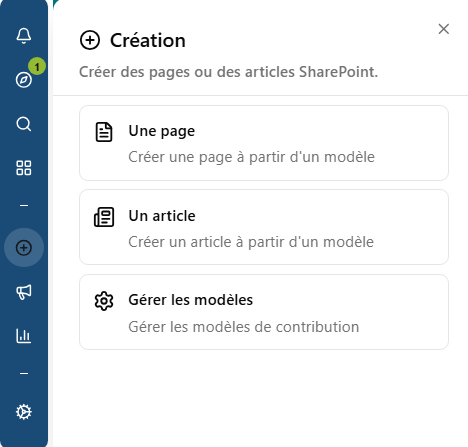Click 'Créer des pages ou des articles SharePoint.'
The width and height of the screenshot is (468, 447).
[x=229, y=72]
